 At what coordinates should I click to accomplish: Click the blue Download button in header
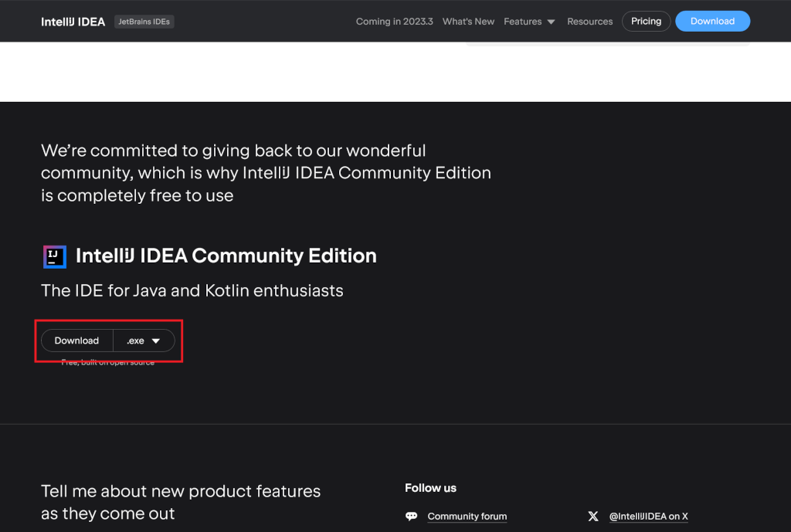(x=712, y=21)
